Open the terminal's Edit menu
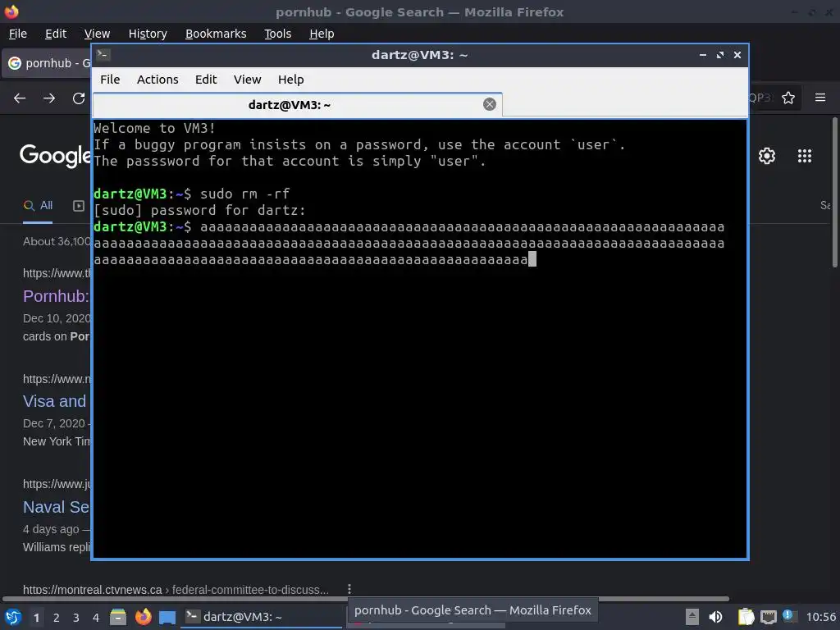Screen dimensions: 840x630 206,80
